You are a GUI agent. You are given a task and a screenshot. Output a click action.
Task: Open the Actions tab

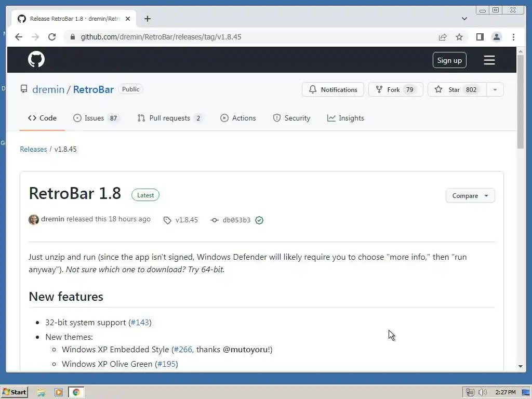click(238, 118)
